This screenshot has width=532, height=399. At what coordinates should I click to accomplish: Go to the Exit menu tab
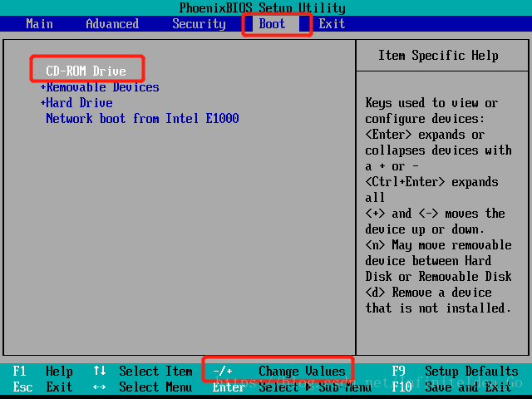click(x=332, y=24)
